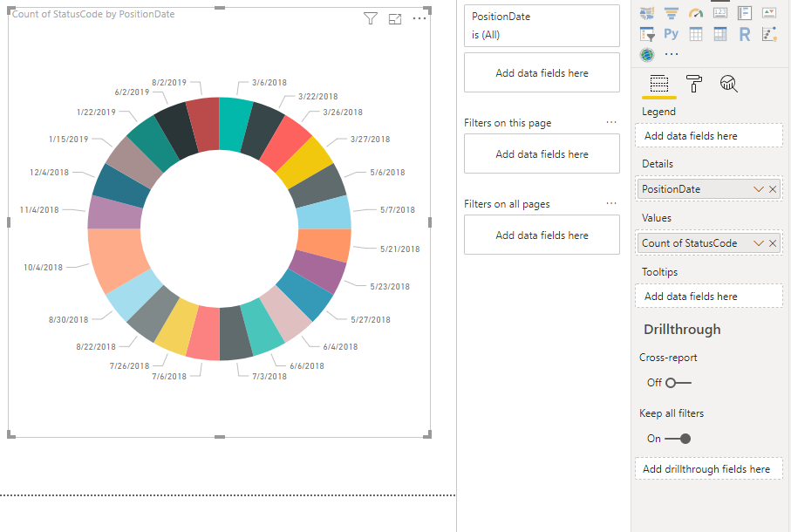Click the Legend field well
Screen dimensions: 791x532
click(709, 136)
